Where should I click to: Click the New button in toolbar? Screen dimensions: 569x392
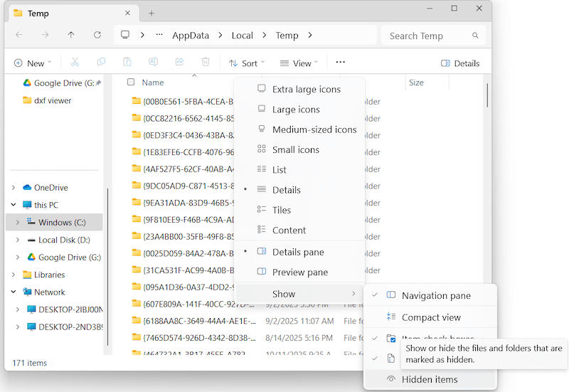(30, 63)
